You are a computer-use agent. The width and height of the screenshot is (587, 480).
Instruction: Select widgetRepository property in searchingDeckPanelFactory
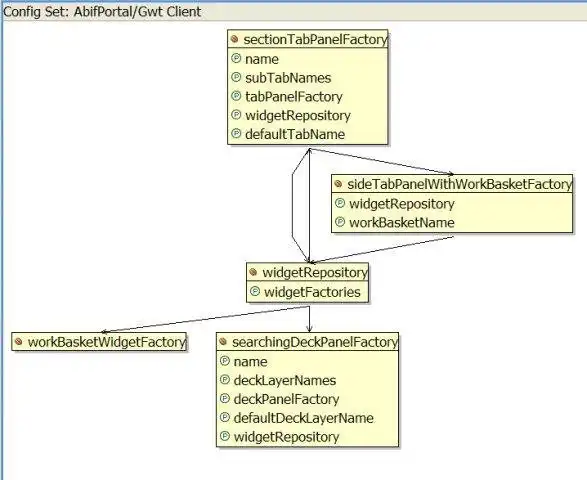(x=286, y=437)
